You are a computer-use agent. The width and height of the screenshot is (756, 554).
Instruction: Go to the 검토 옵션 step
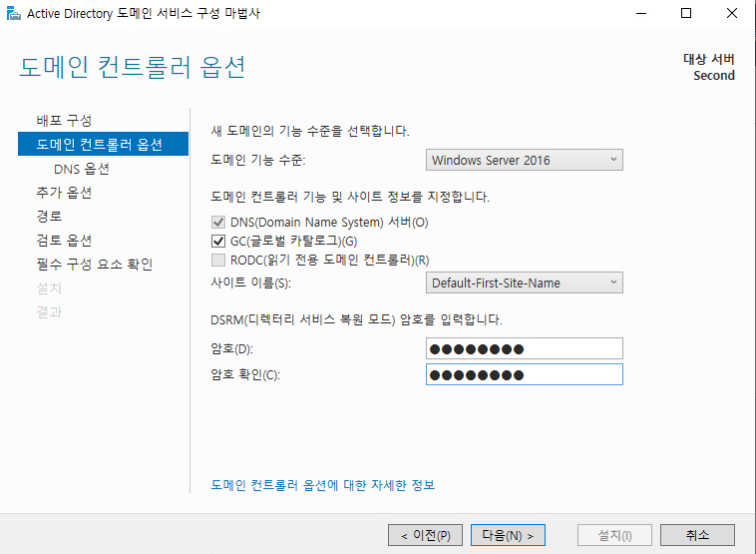pyautogui.click(x=64, y=240)
